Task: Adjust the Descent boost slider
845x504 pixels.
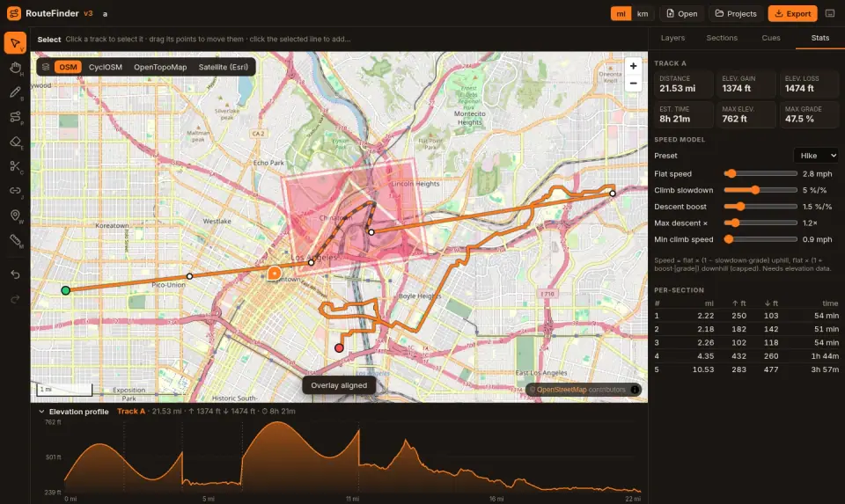Action: 760,206
